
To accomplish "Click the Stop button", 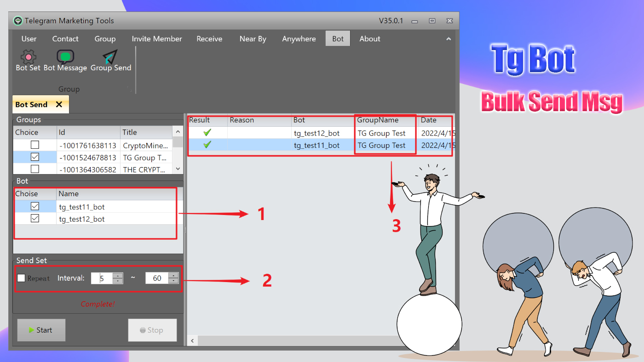I will coord(152,330).
